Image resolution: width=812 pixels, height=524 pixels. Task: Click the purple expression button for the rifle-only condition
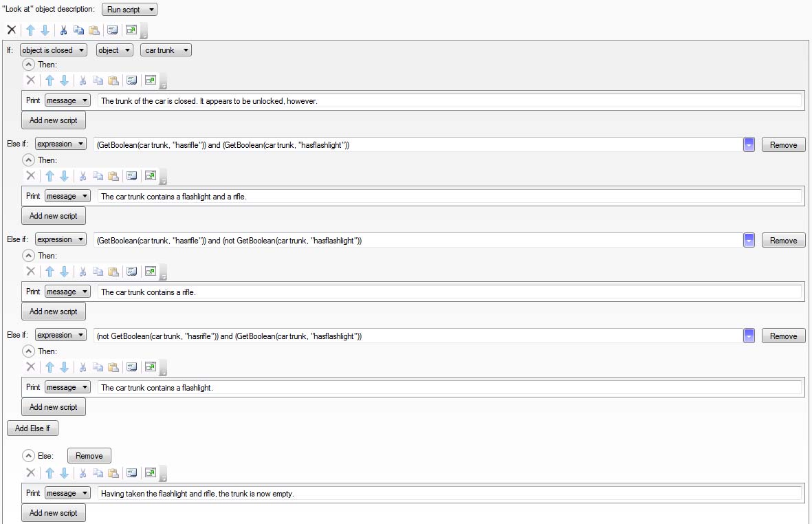tap(749, 241)
